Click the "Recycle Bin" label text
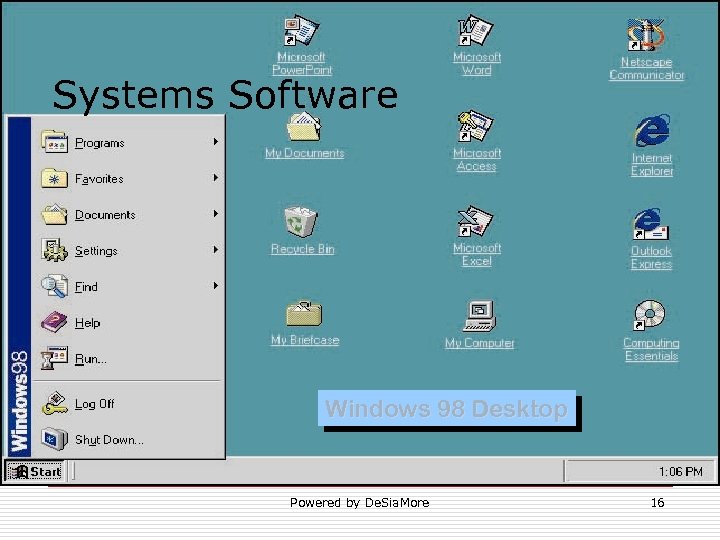720x540 pixels. pyautogui.click(x=303, y=249)
